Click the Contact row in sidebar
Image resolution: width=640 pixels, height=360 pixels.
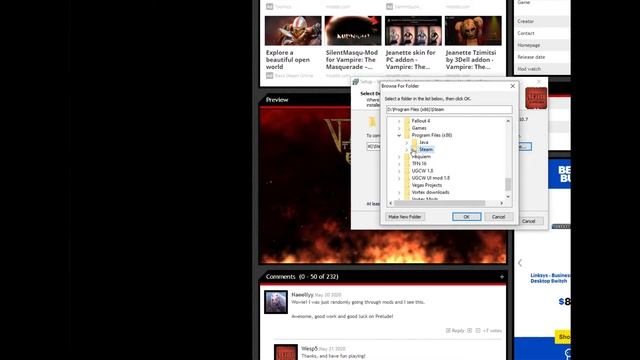[x=542, y=33]
